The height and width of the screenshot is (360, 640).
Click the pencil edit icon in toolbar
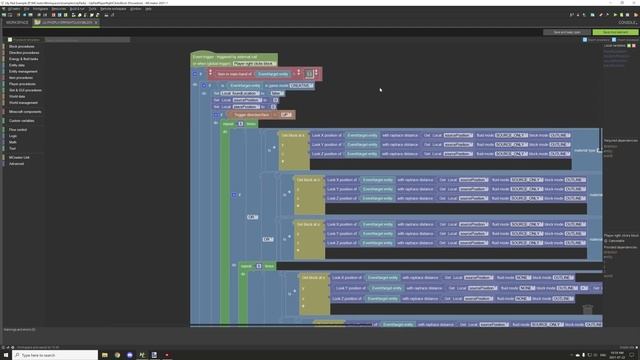pos(601,15)
